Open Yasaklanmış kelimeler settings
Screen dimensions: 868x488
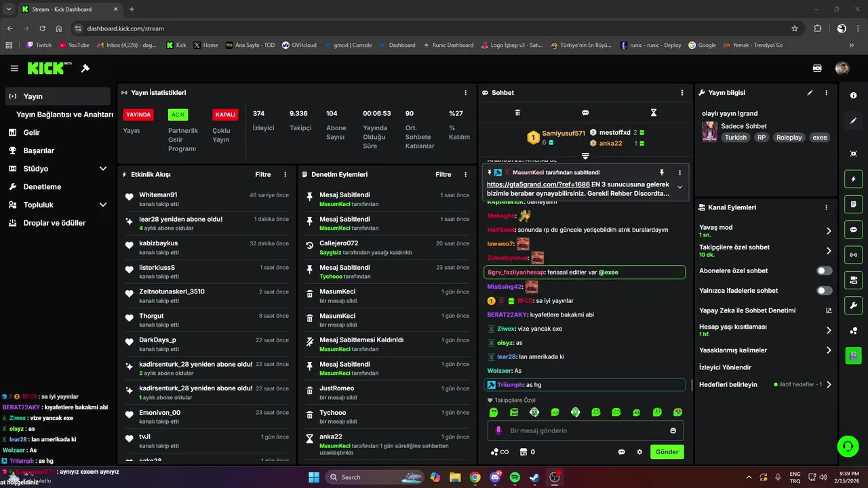coord(765,350)
